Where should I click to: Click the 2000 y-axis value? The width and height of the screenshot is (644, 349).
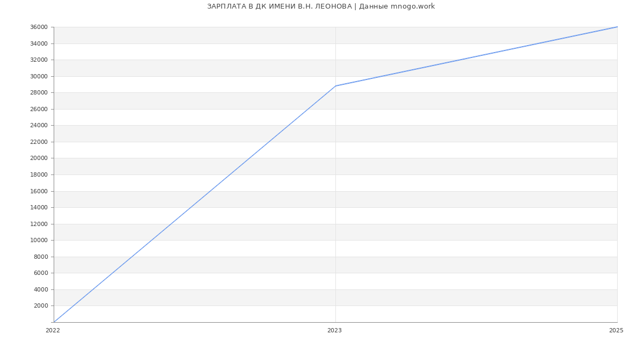(x=41, y=306)
